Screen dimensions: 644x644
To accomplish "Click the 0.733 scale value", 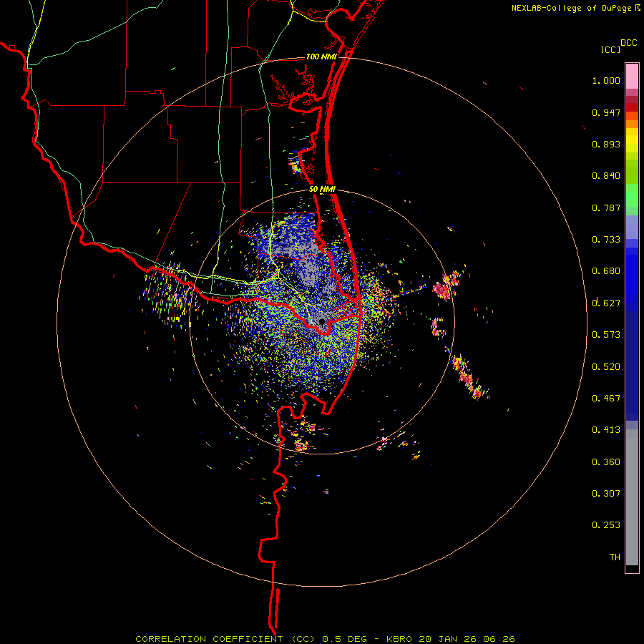I will pos(606,240).
